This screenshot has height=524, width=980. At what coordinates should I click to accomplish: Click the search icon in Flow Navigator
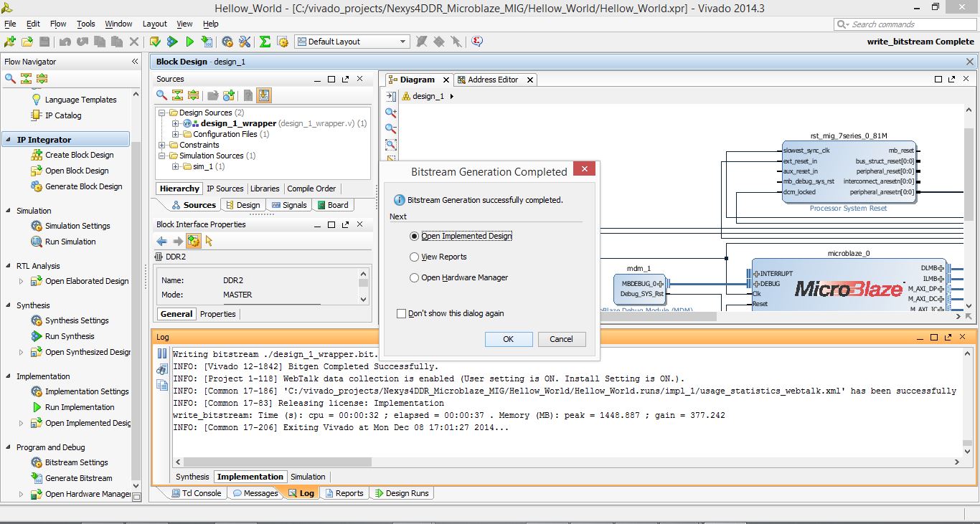pyautogui.click(x=10, y=78)
